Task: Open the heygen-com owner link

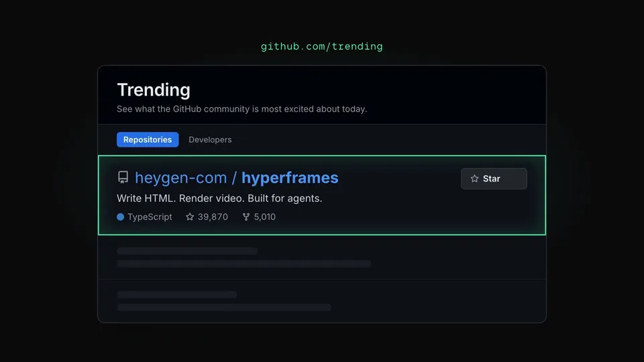Action: coord(180,178)
